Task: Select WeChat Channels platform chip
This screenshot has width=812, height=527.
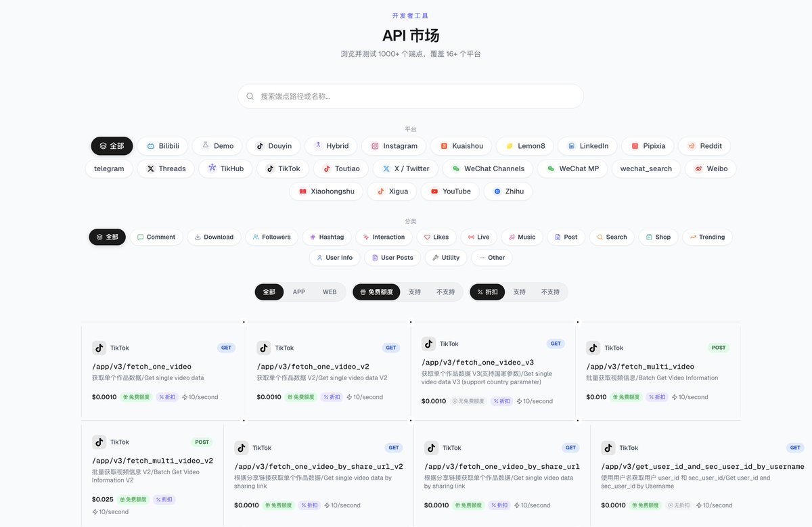Action: 488,168
